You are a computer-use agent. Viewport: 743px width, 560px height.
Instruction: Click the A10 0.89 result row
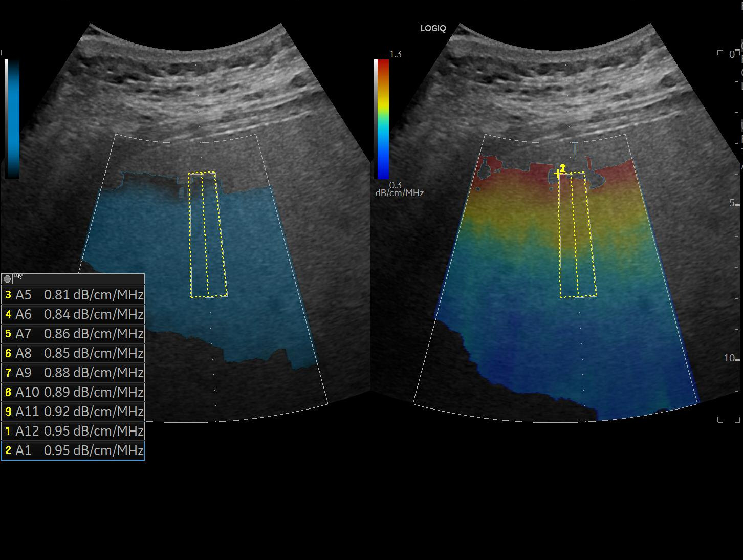point(73,392)
